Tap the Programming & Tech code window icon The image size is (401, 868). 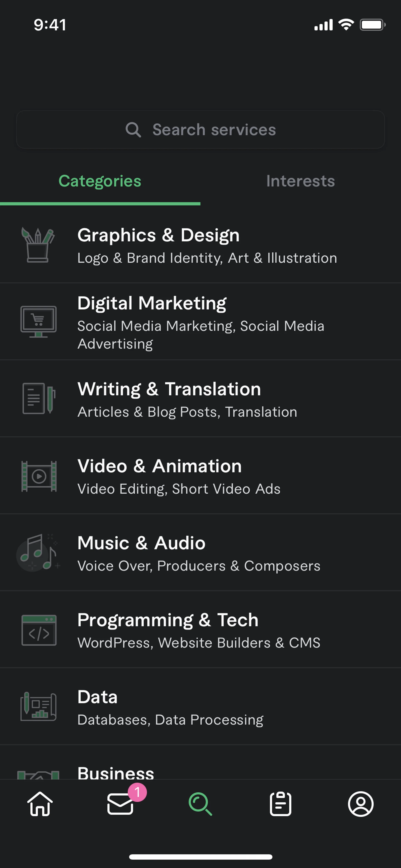click(39, 630)
